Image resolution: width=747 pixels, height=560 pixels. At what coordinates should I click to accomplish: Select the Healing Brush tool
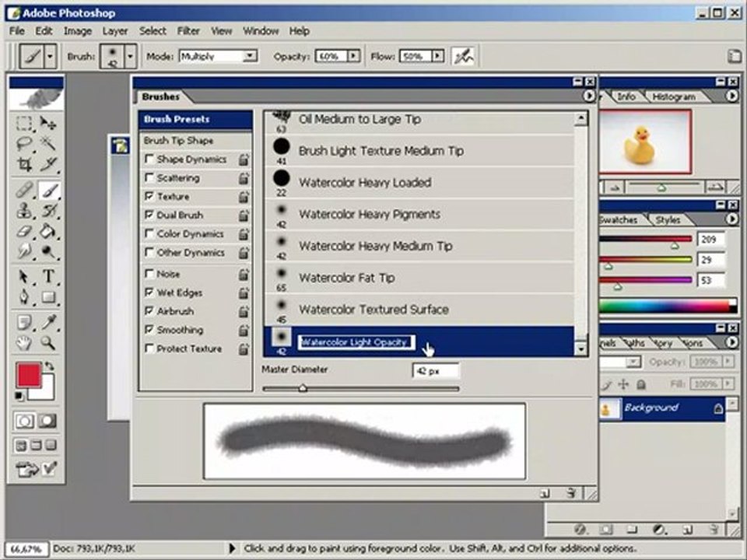point(24,190)
